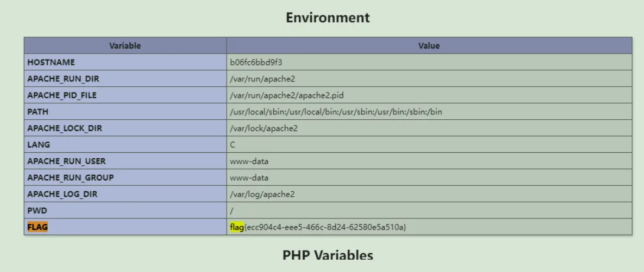Click the LANG variable name
644x272 pixels.
coord(39,145)
